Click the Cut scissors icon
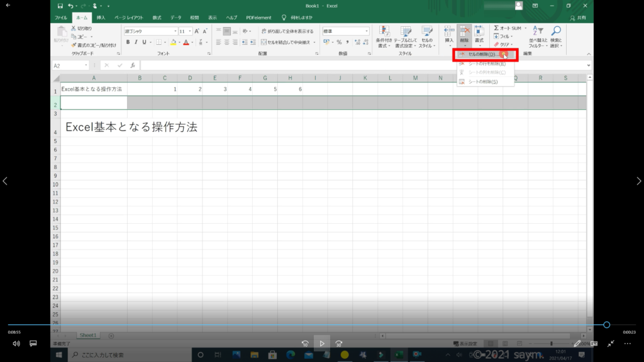This screenshot has width=644, height=362. (x=74, y=28)
